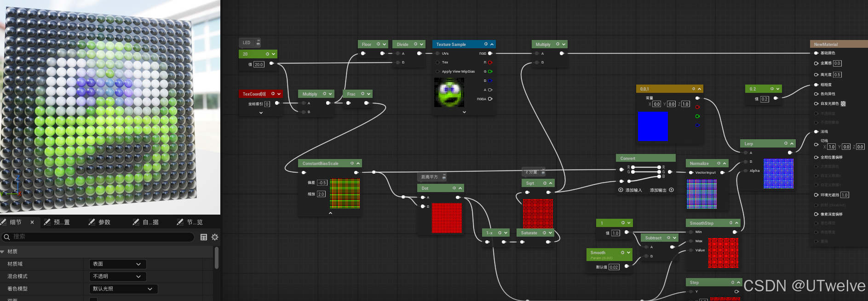Image resolution: width=868 pixels, height=301 pixels.
Task: Switch to the 自...据 tab
Action: 146,222
